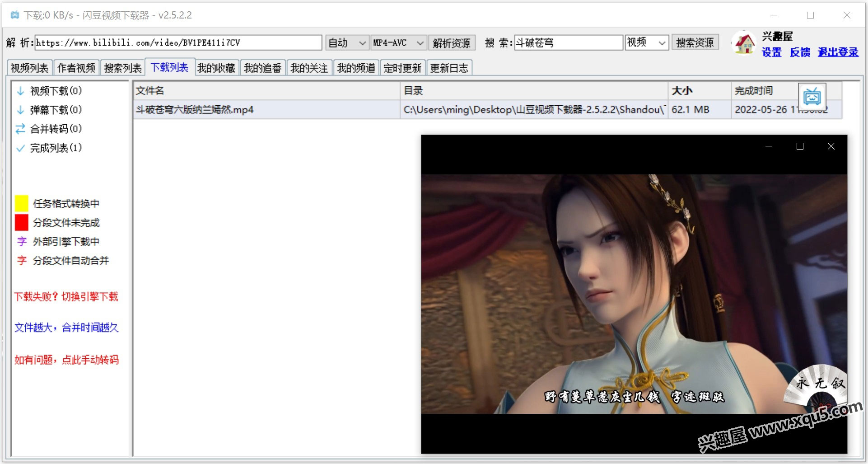Open the 自动 quality dropdown
Screen dimensions: 868x464
(346, 43)
